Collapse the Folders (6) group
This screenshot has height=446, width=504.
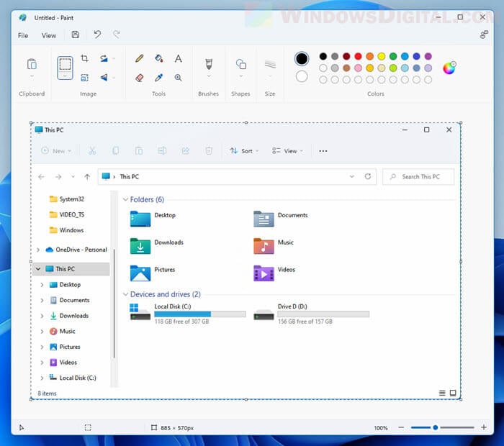pos(125,199)
